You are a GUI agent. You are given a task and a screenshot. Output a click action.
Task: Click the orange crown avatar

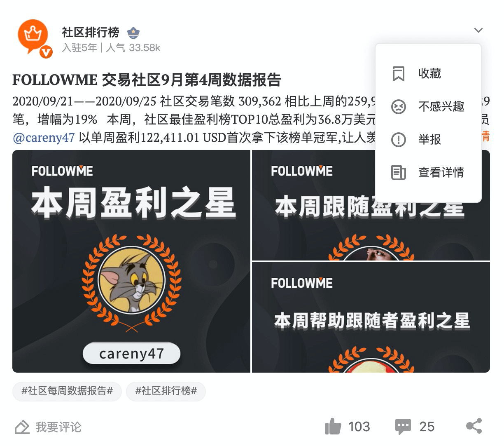[x=34, y=37]
